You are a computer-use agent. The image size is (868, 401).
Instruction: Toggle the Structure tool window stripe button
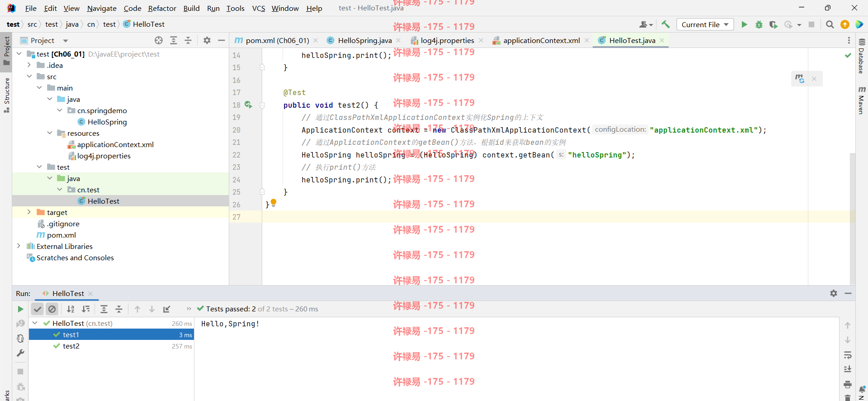[6, 95]
